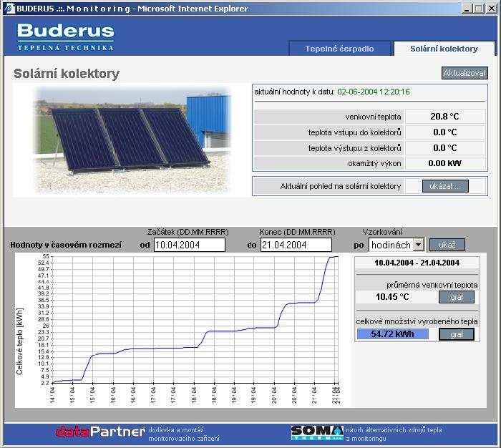Close the Internet Explorer window
This screenshot has height=448, width=501.
(491, 9)
